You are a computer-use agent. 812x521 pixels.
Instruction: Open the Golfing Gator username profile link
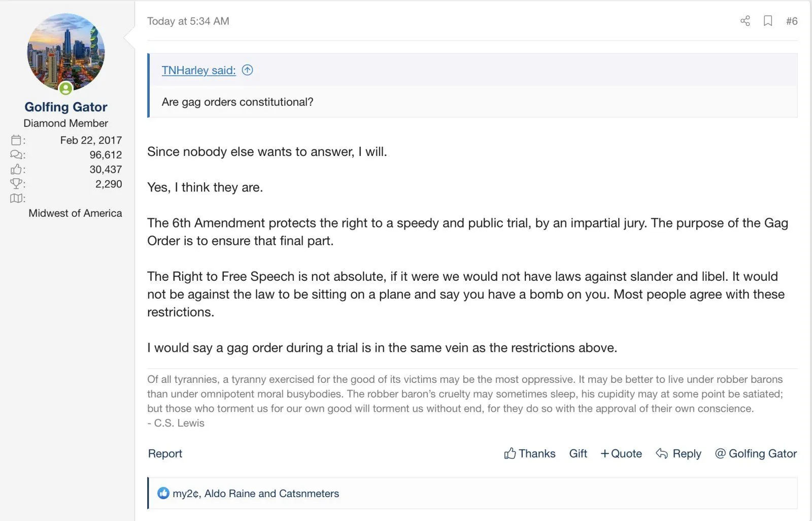[66, 107]
